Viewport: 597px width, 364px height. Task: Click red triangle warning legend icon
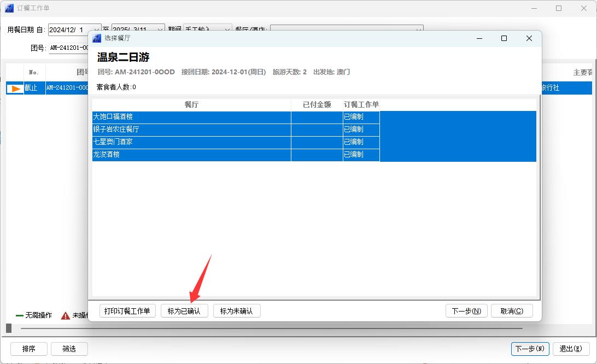pyautogui.click(x=66, y=316)
